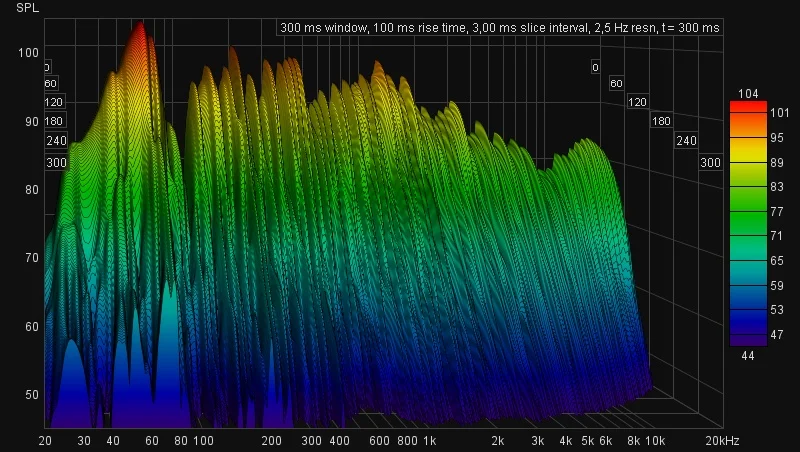Click the 83 value on color legend
800x452 pixels.
(x=777, y=187)
